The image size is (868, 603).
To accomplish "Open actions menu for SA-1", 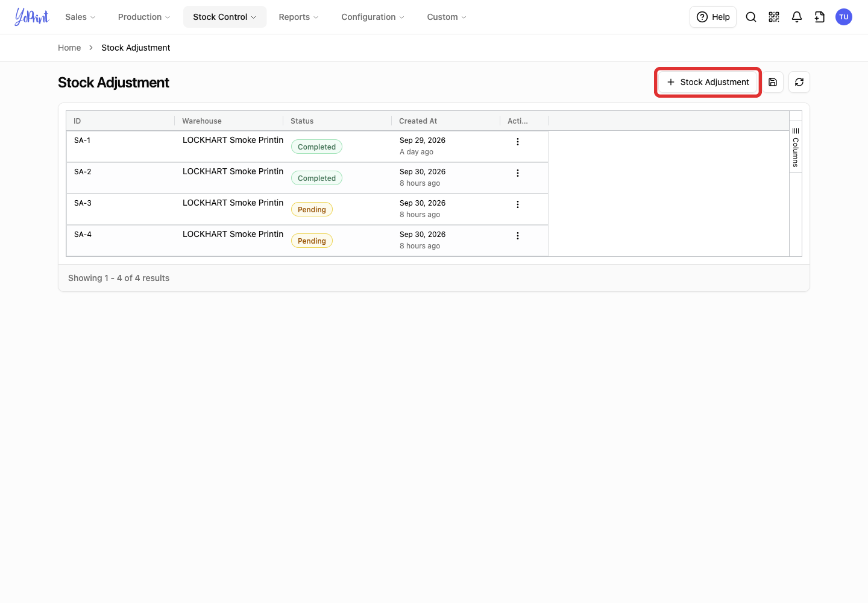I will [518, 142].
